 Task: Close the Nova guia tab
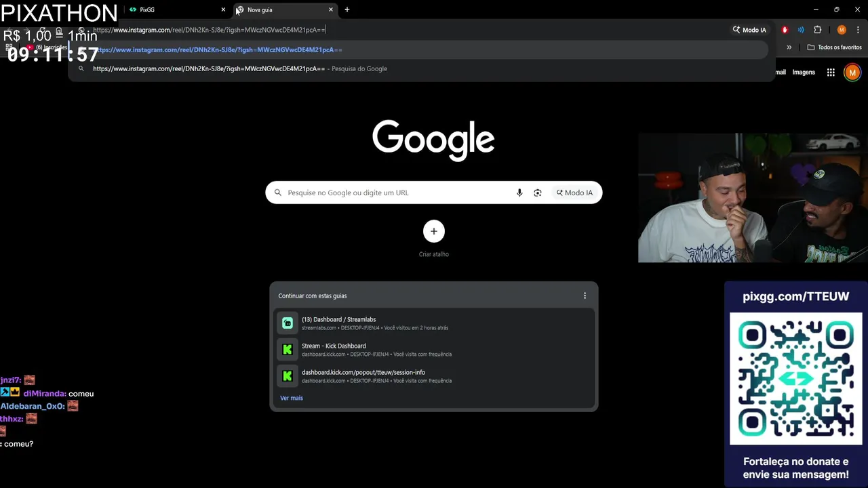pyautogui.click(x=331, y=9)
